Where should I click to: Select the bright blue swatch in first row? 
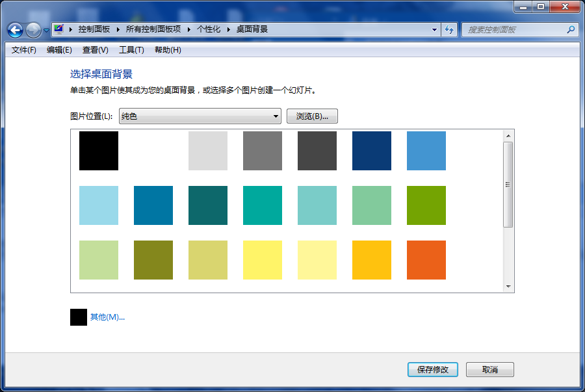[x=426, y=151]
